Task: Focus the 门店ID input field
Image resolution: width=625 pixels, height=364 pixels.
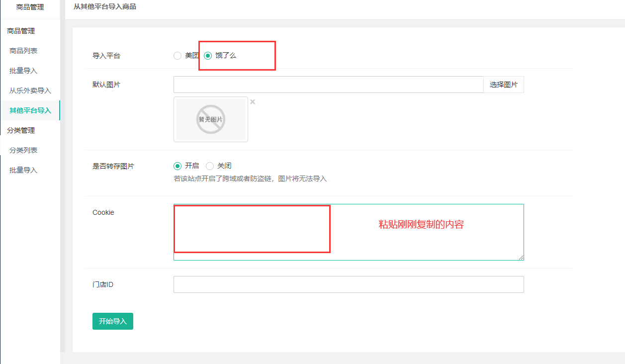Action: (349, 284)
